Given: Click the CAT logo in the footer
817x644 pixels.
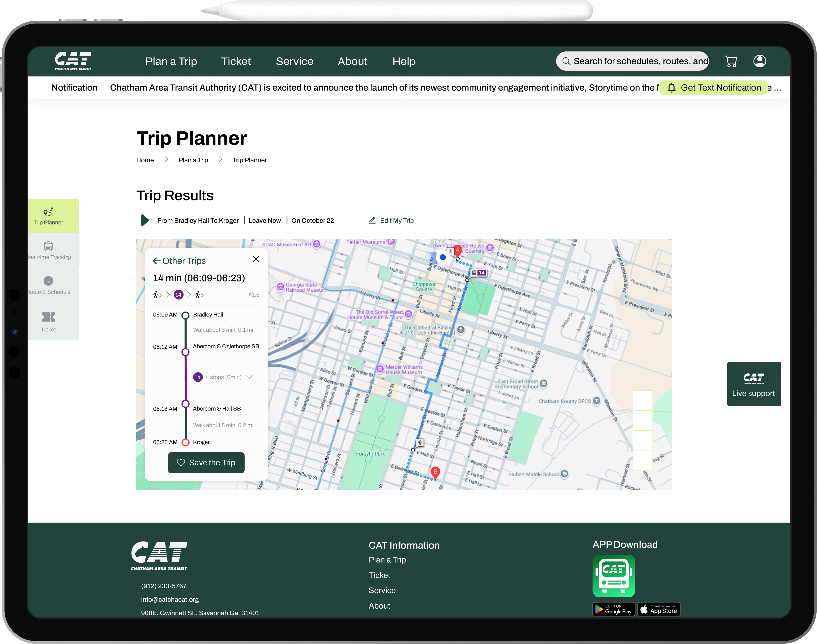Looking at the screenshot, I should click(x=159, y=556).
